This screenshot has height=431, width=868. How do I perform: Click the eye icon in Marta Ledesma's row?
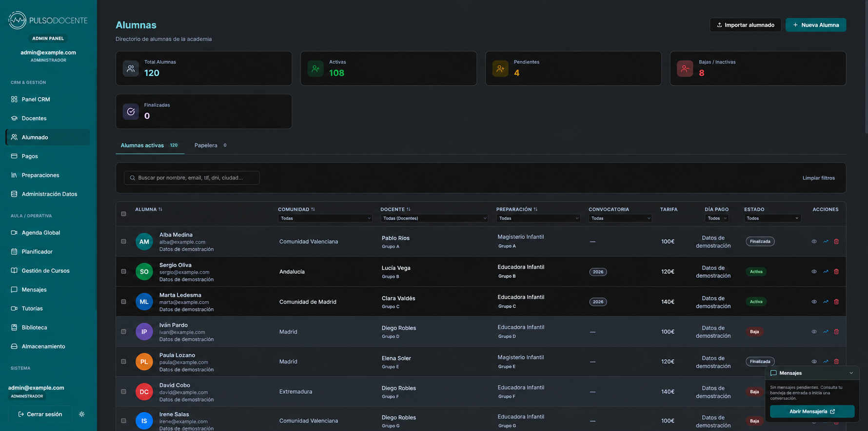(814, 302)
